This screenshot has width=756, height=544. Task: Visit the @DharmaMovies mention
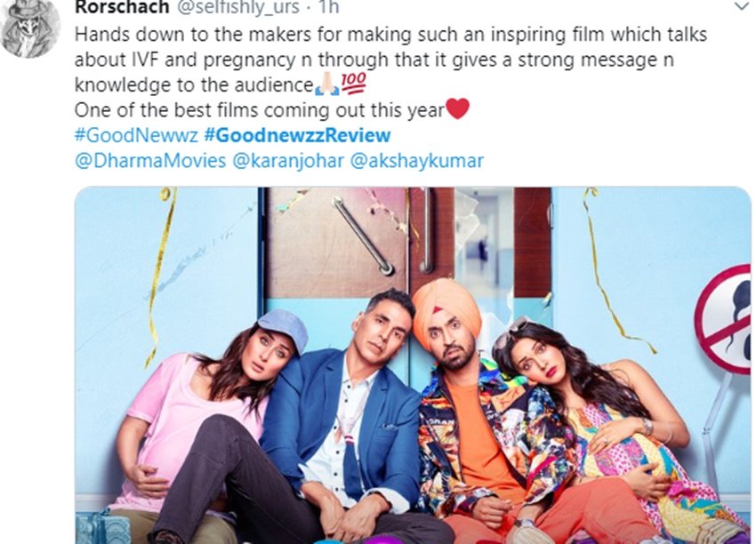[150, 161]
